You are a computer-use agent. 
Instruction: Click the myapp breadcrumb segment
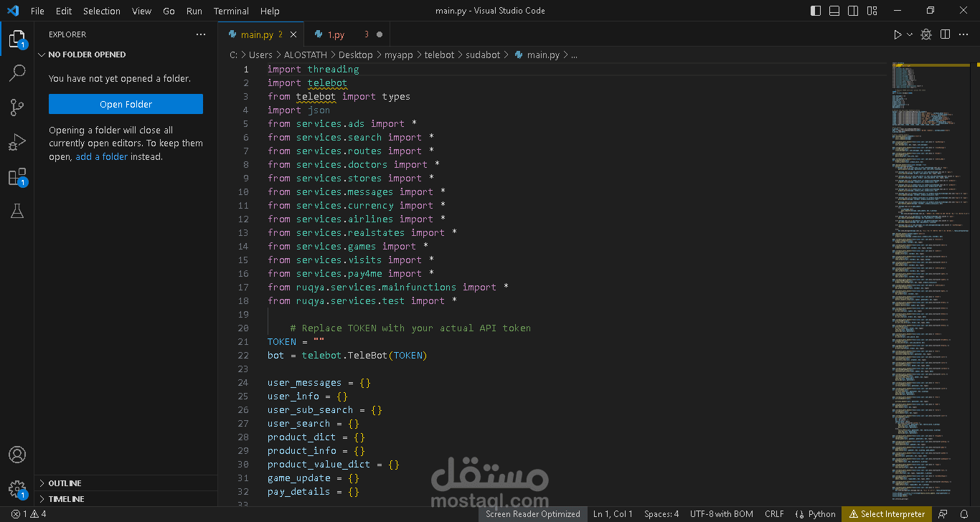coord(399,54)
